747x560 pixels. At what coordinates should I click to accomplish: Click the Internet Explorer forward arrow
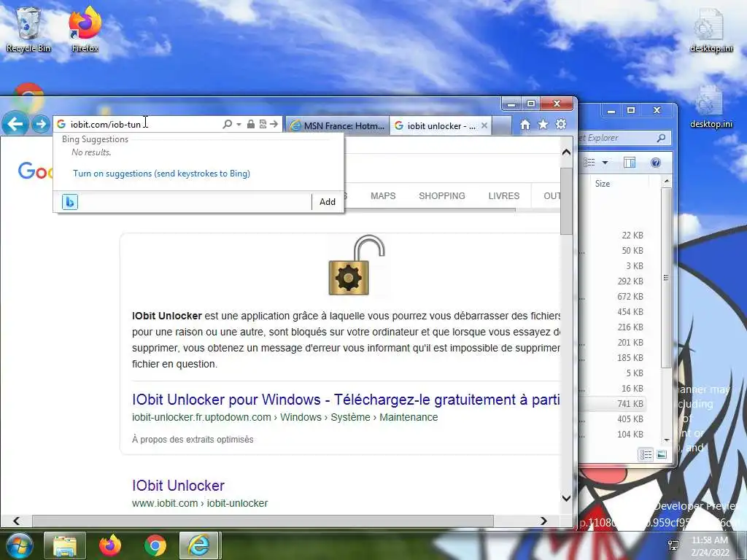point(41,124)
